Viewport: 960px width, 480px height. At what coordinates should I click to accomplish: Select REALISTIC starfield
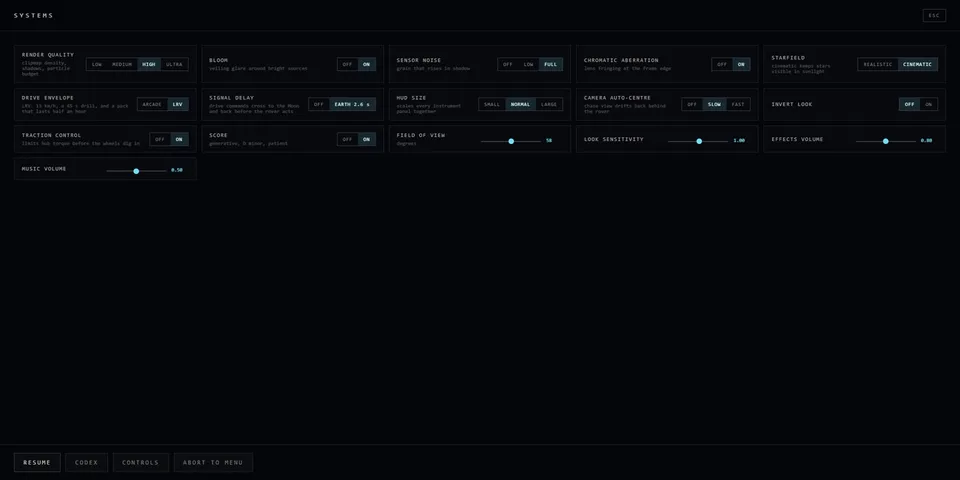coord(878,64)
